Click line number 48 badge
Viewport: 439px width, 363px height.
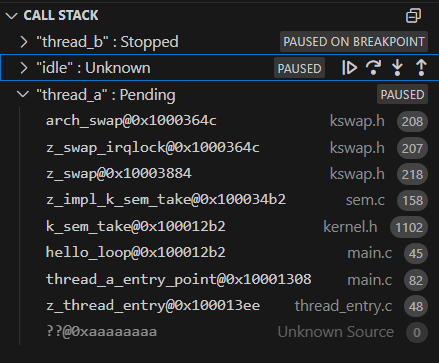(416, 307)
